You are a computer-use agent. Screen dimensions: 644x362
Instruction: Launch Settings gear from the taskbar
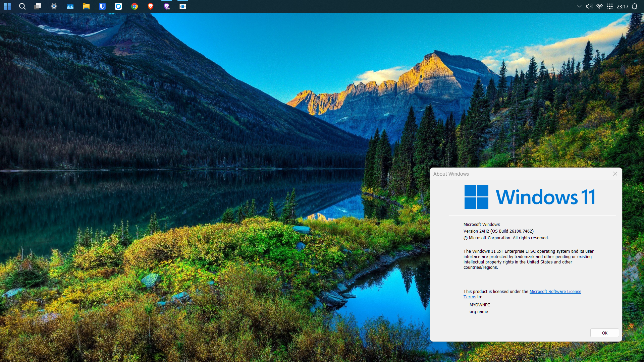tap(54, 6)
